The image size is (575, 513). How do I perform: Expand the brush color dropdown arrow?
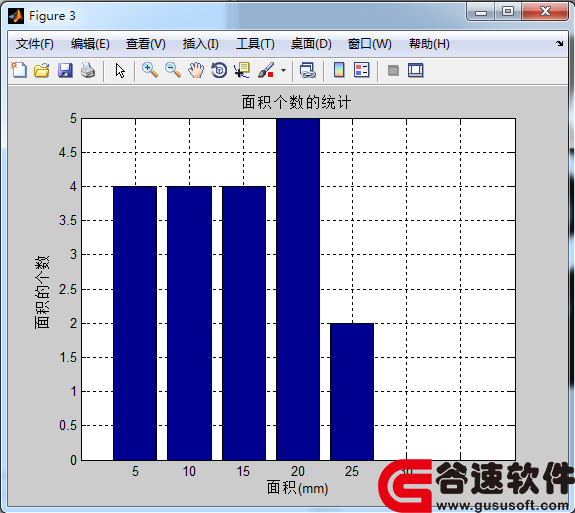[283, 70]
